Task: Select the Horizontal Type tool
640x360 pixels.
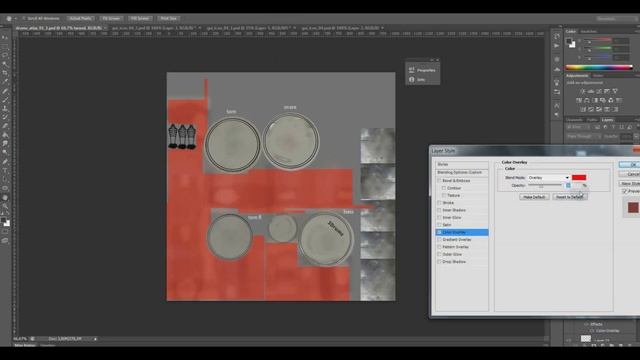Action: 5,171
